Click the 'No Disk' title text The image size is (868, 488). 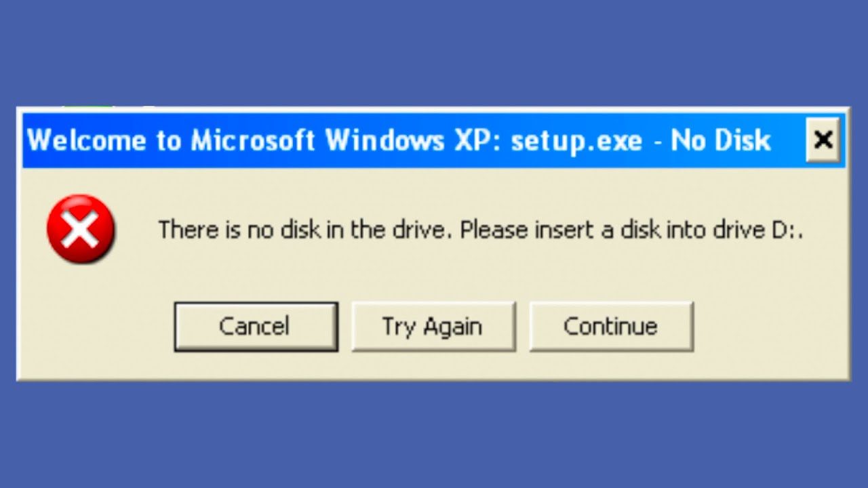[721, 140]
